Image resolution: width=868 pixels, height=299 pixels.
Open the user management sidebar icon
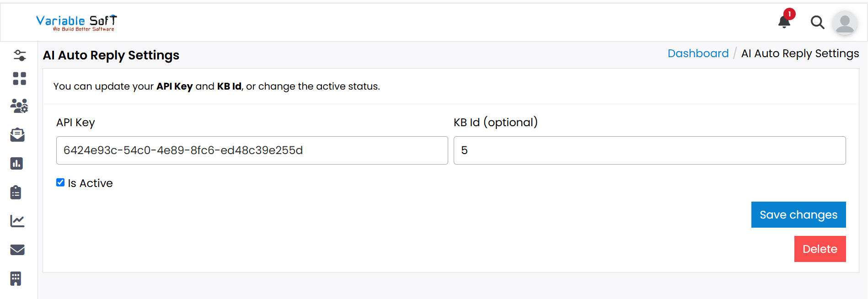click(19, 106)
